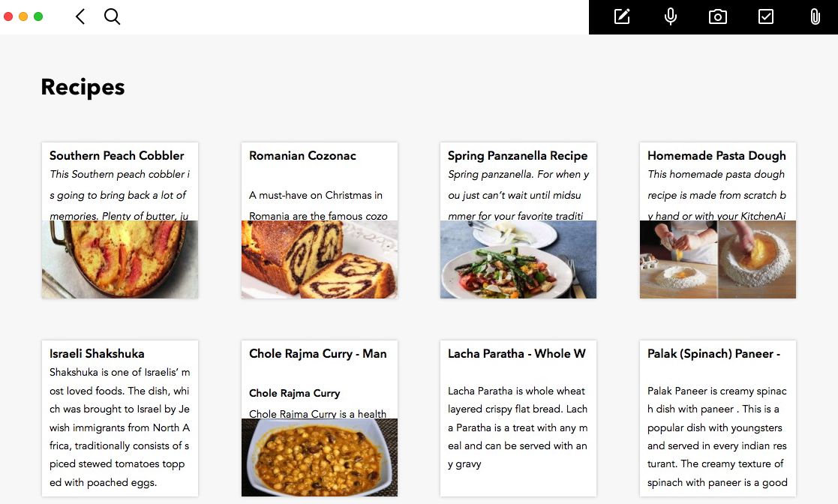Start a voice recording with microphone icon

tap(671, 16)
